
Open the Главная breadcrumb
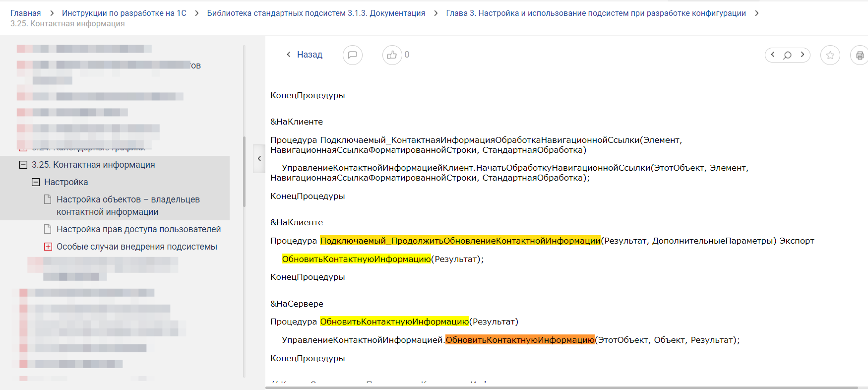26,13
